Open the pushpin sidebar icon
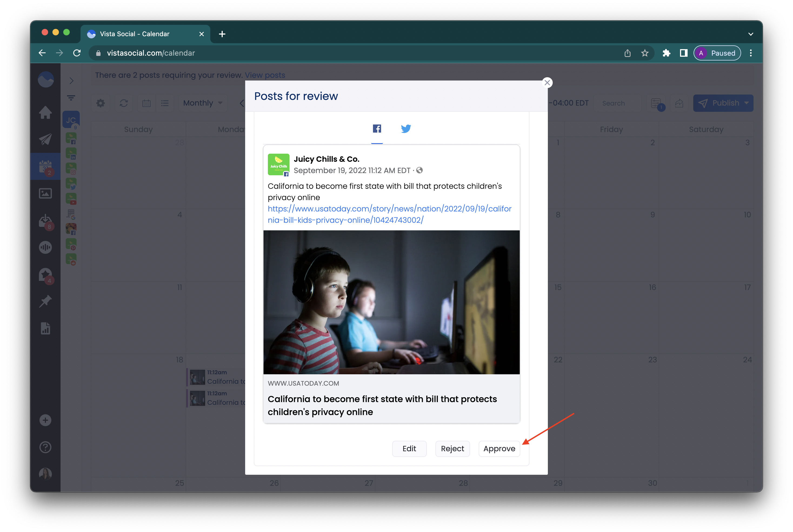 (45, 301)
